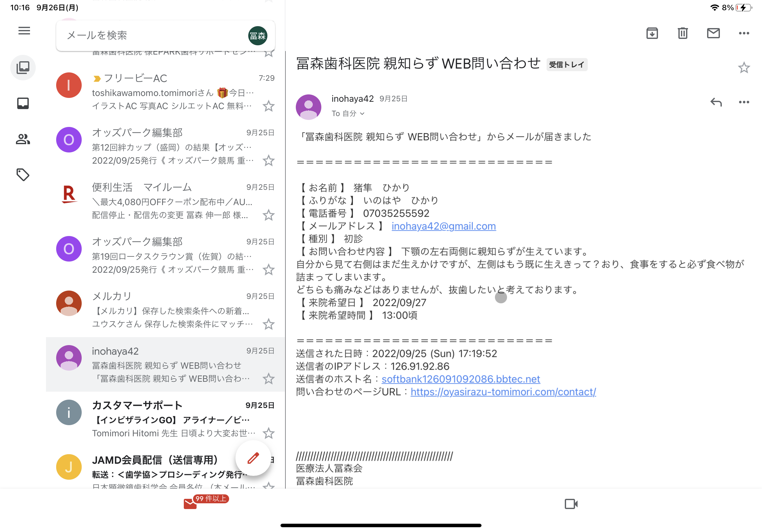Open top toolbar more options menu

[744, 33]
